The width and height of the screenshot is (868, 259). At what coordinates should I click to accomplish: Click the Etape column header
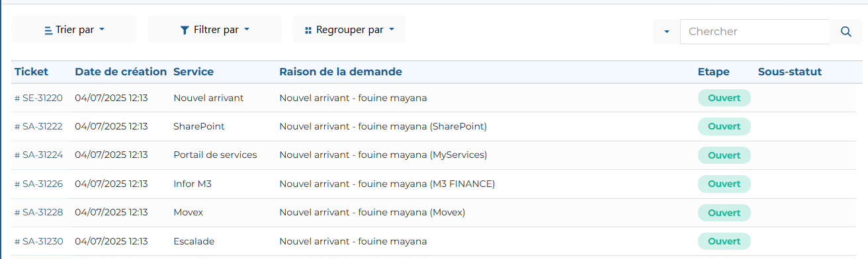click(714, 71)
